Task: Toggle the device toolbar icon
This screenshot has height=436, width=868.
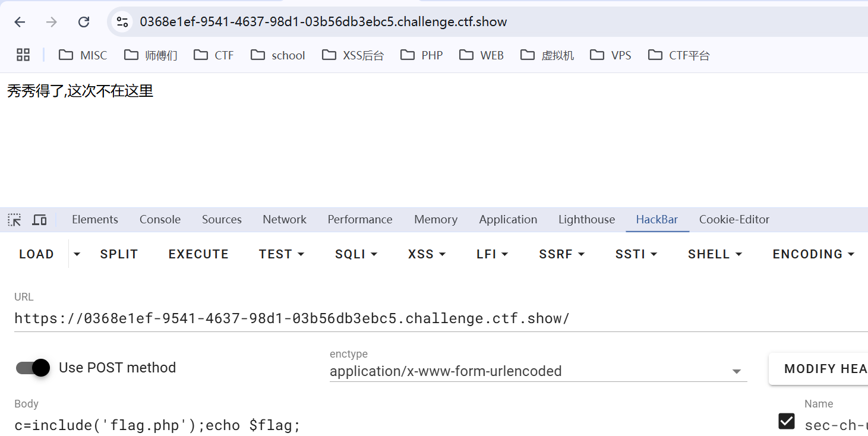Action: pos(39,220)
